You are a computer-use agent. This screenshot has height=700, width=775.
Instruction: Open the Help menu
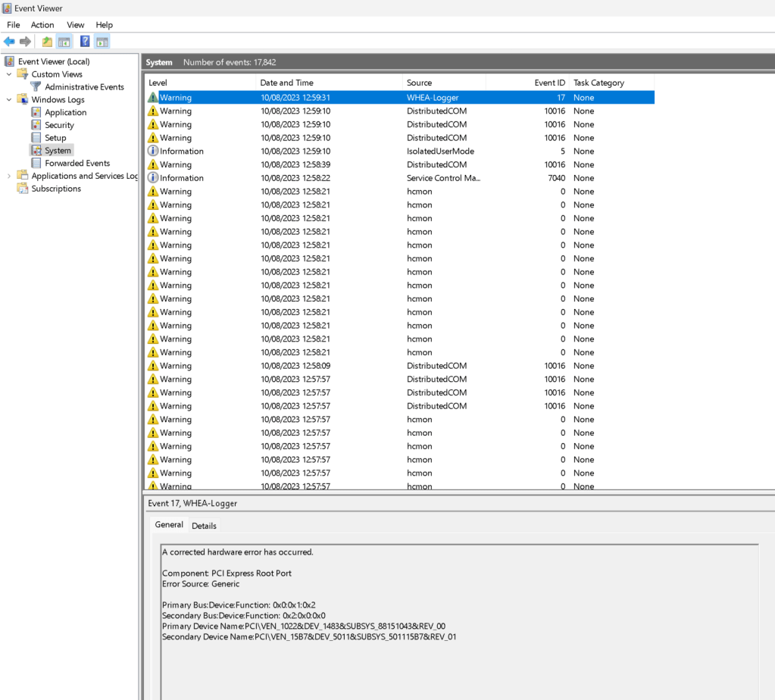click(105, 25)
